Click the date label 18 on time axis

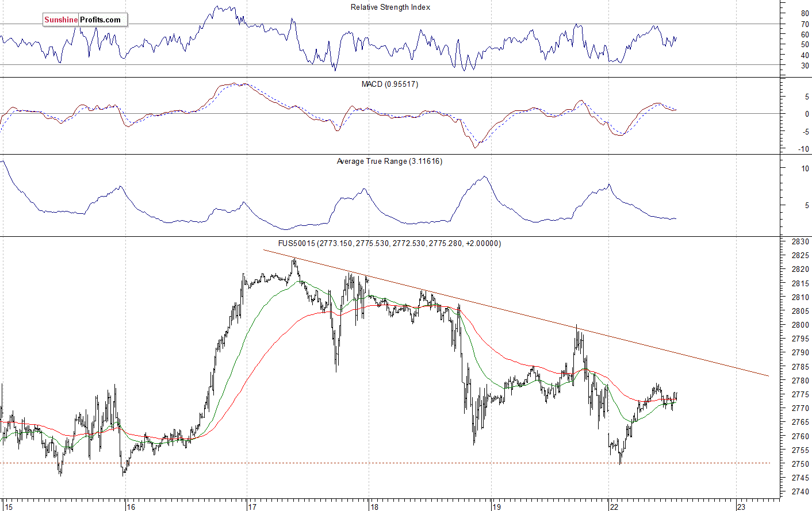point(374,507)
